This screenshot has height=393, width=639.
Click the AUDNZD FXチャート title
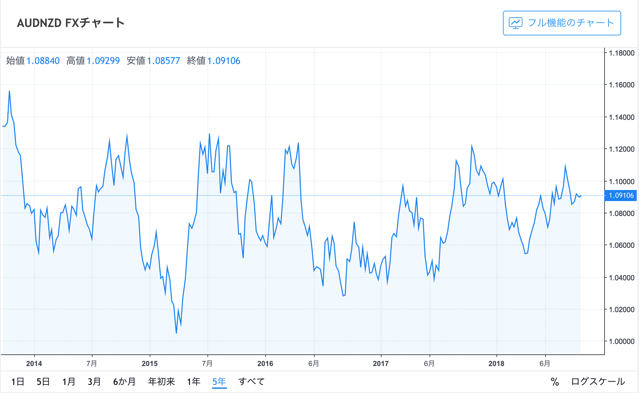click(71, 23)
